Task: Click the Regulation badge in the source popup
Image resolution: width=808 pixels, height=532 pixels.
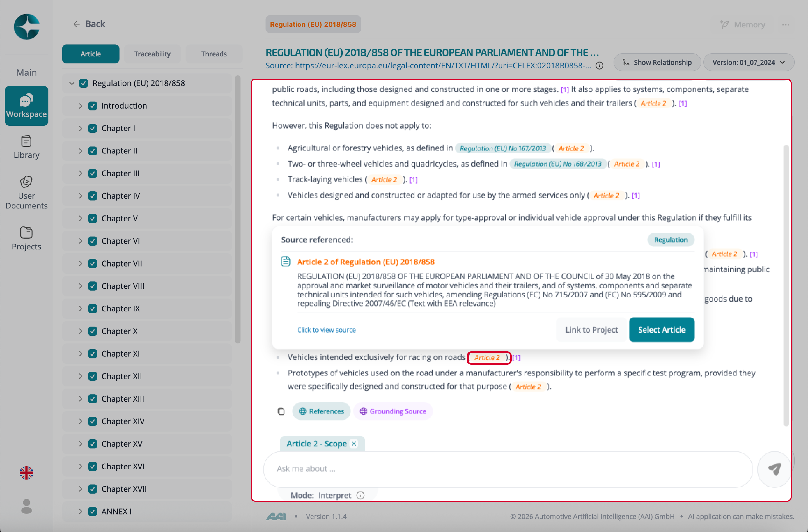Action: tap(671, 240)
